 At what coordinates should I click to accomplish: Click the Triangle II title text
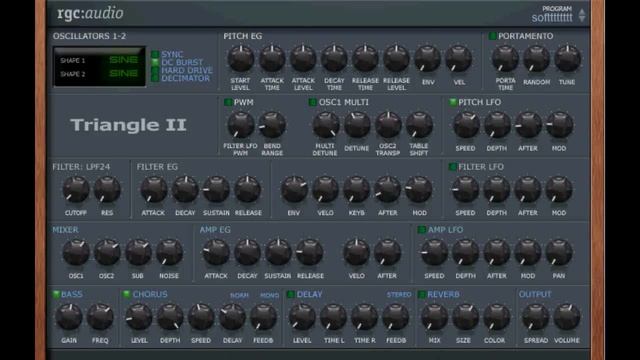[128, 125]
